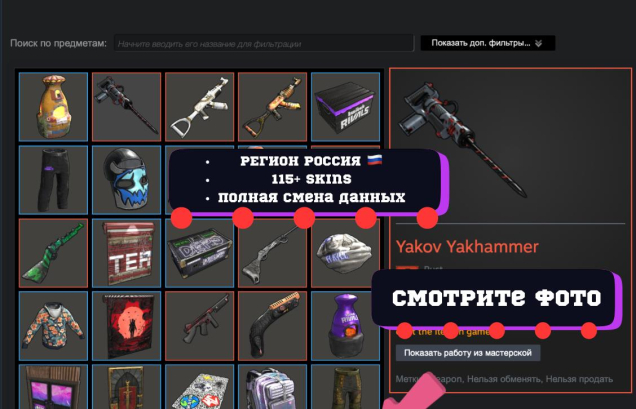The image size is (636, 409).
Task: Select the red TEA locker skin
Action: [126, 253]
